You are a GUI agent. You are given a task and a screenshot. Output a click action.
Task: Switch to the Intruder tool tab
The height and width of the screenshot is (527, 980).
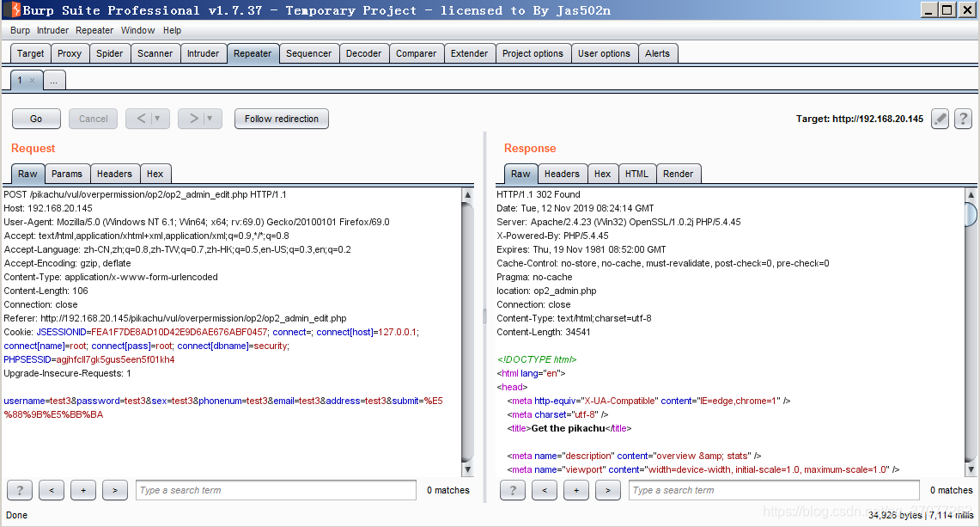click(x=203, y=53)
